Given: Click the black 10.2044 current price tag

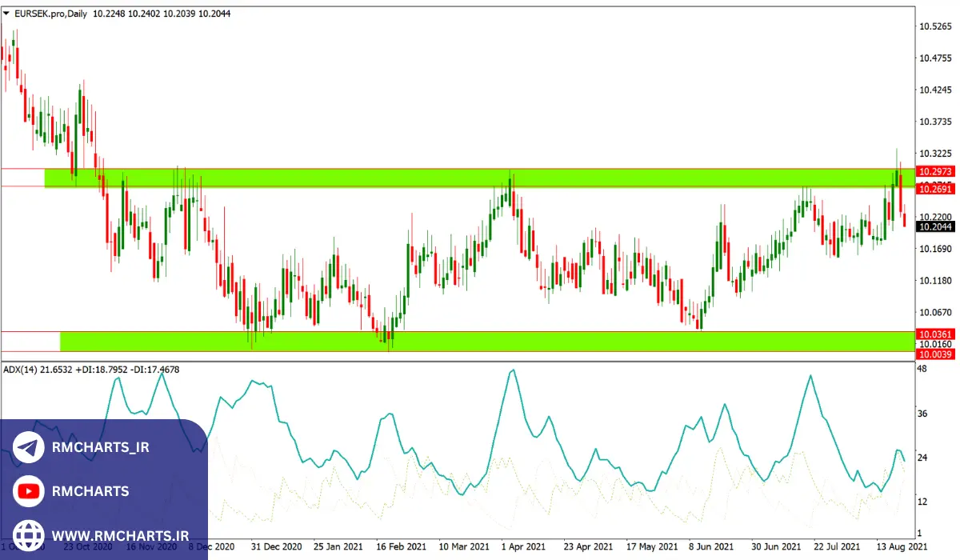Looking at the screenshot, I should pyautogui.click(x=934, y=226).
